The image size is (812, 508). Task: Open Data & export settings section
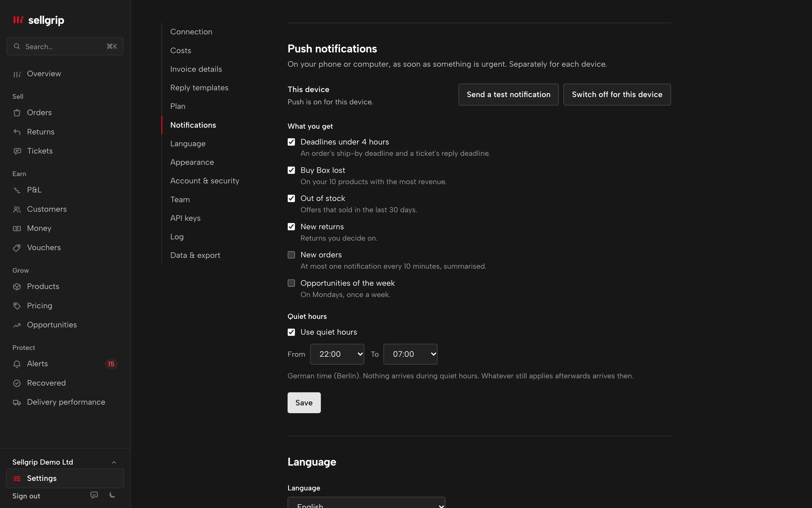(x=195, y=255)
